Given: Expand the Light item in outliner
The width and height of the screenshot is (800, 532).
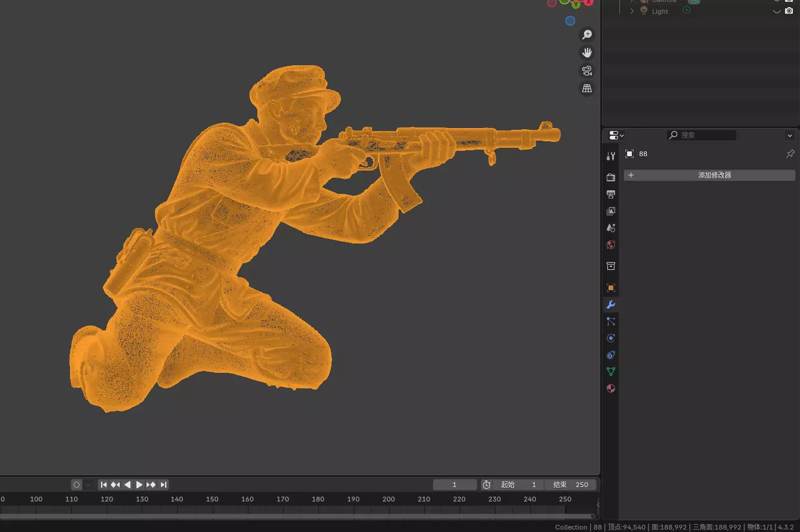Looking at the screenshot, I should coord(632,11).
